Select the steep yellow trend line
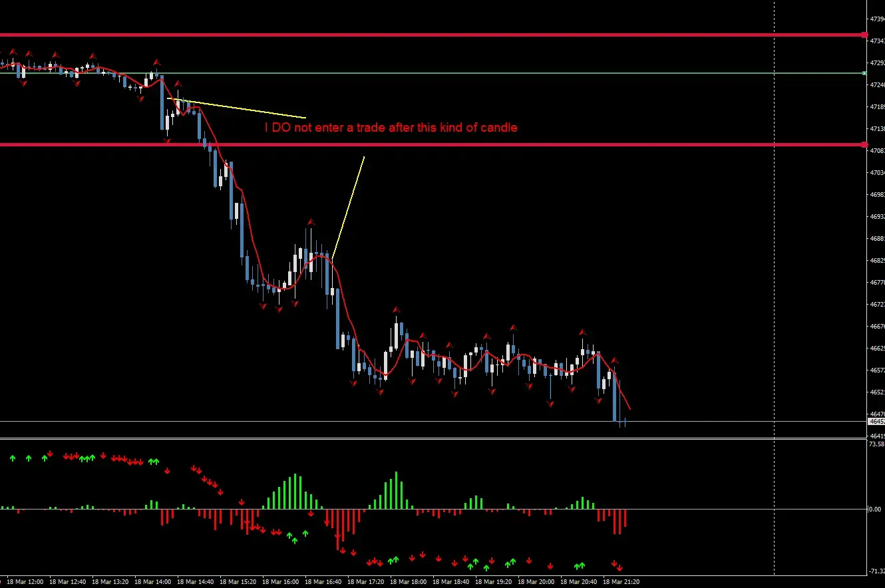This screenshot has width=885, height=588. 348,207
